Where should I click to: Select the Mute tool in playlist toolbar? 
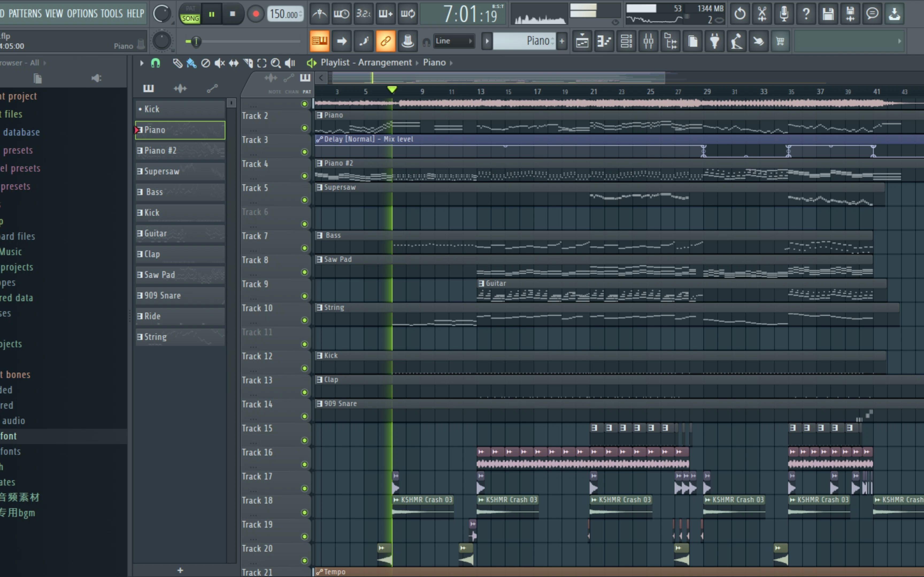(219, 63)
